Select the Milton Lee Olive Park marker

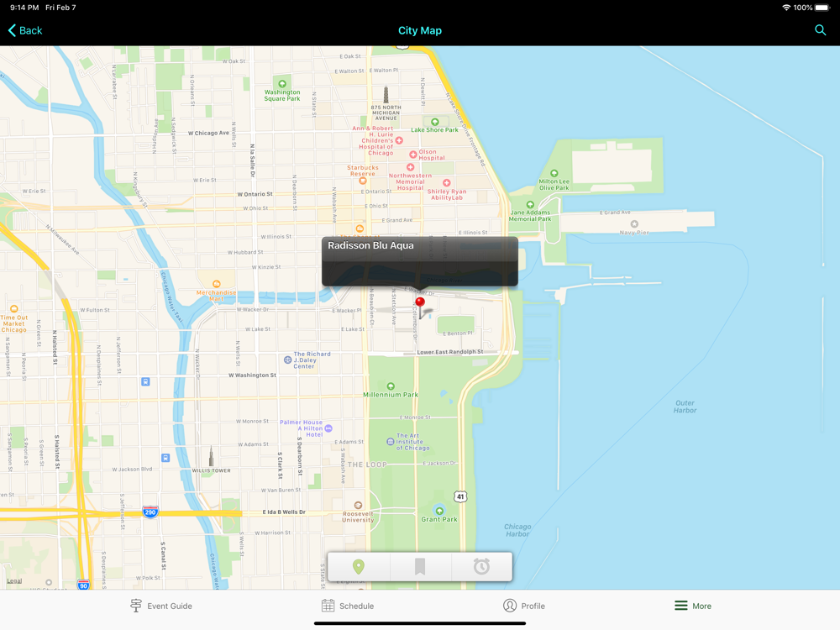coord(554,173)
